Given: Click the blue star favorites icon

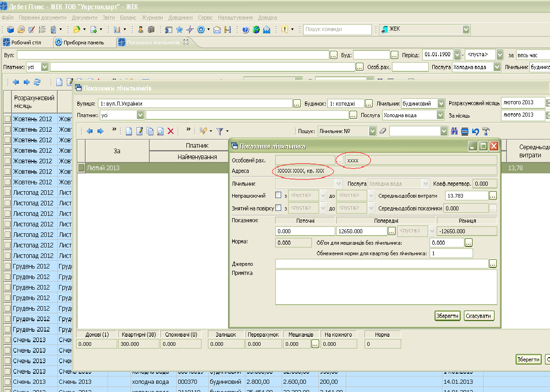Looking at the screenshot, I should [179, 29].
